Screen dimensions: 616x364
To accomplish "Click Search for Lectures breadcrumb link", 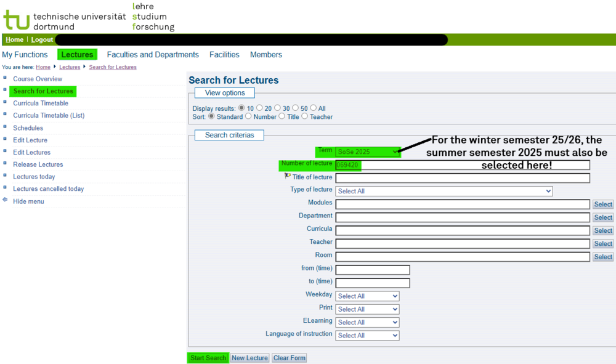I will pos(113,67).
